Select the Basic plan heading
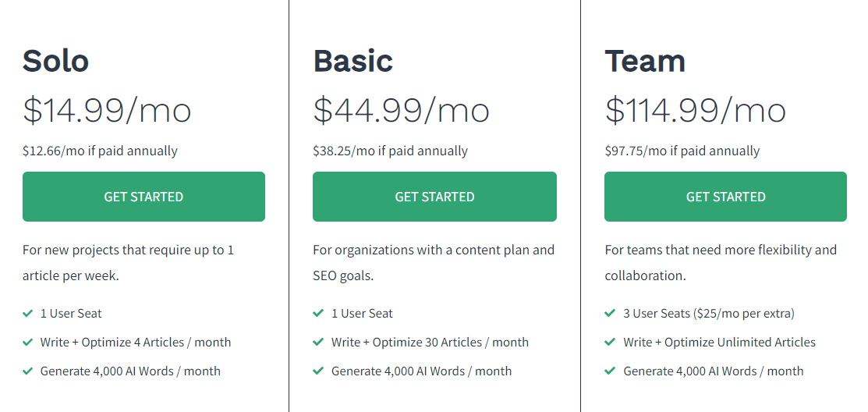The image size is (868, 412). 353,61
